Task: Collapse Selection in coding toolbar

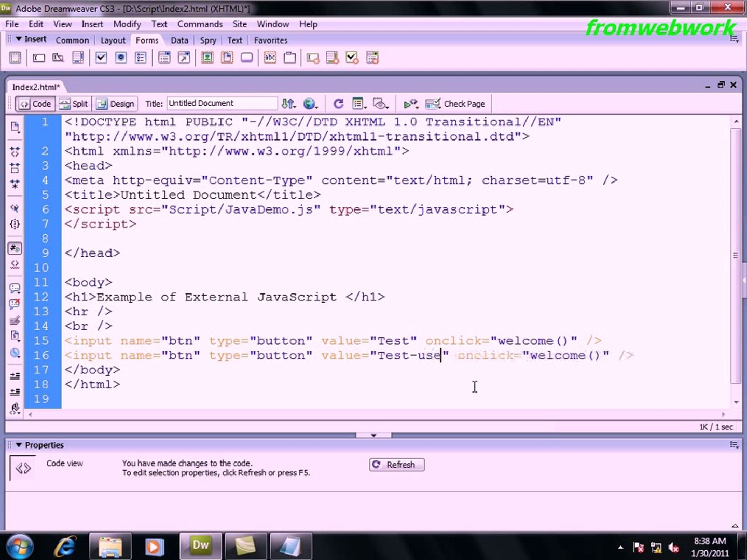Action: click(15, 167)
